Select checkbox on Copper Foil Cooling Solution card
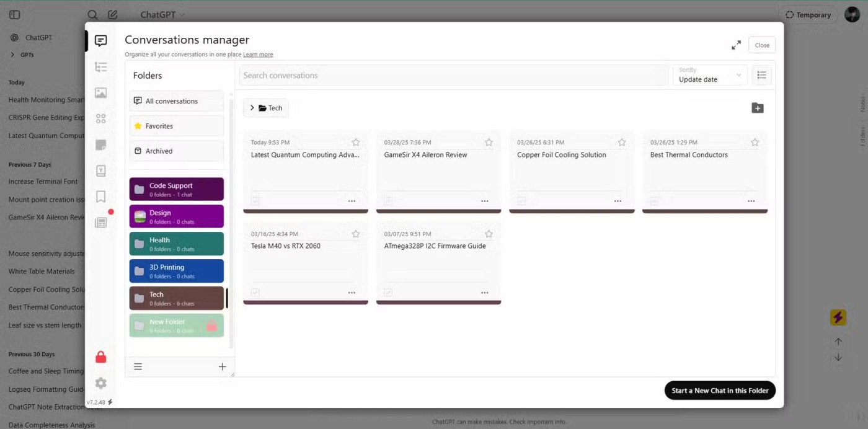The height and width of the screenshot is (429, 868). pos(521,201)
